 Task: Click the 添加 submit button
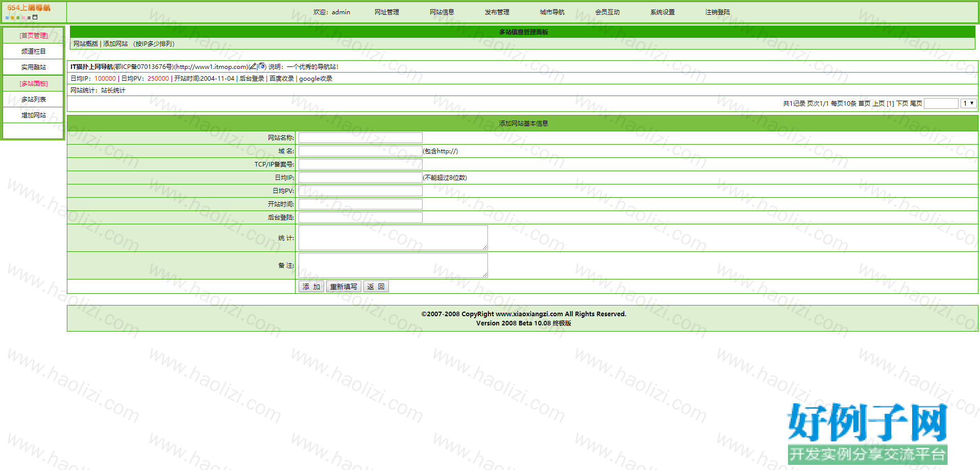tap(311, 287)
